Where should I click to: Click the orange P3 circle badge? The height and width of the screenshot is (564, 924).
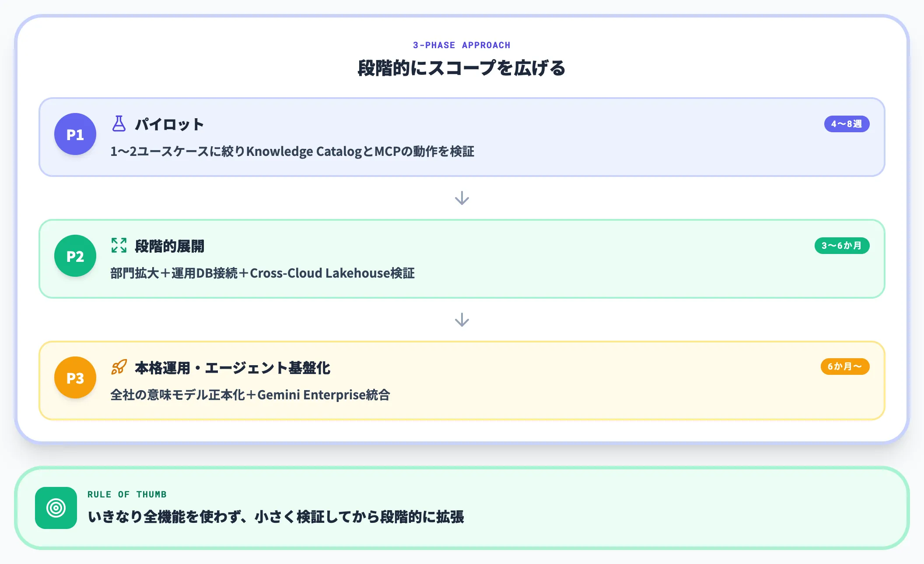click(75, 377)
